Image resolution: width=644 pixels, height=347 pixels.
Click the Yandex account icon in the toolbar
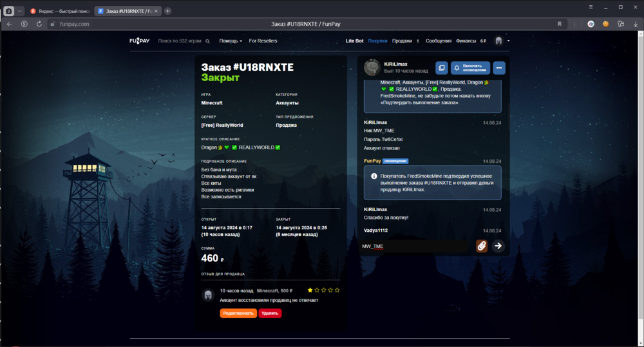[x=24, y=24]
